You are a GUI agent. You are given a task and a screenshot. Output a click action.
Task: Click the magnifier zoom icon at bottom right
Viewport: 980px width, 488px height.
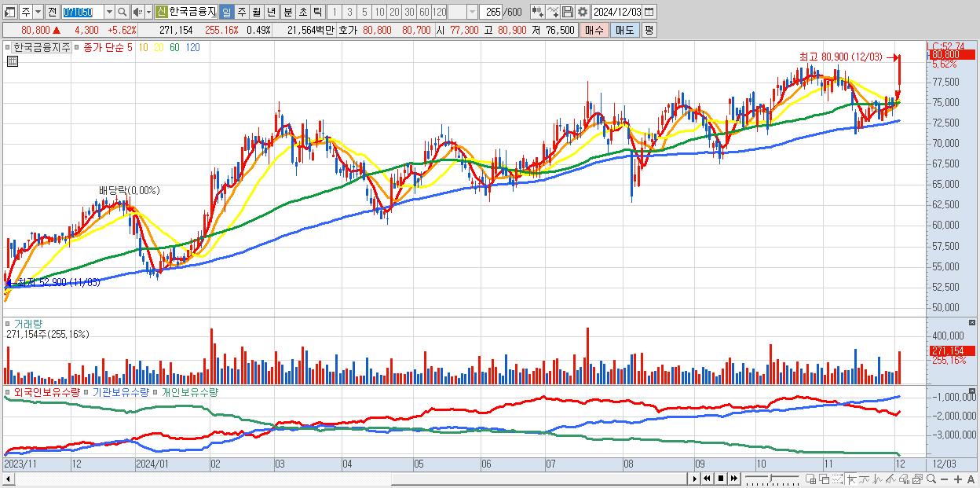[x=931, y=479]
